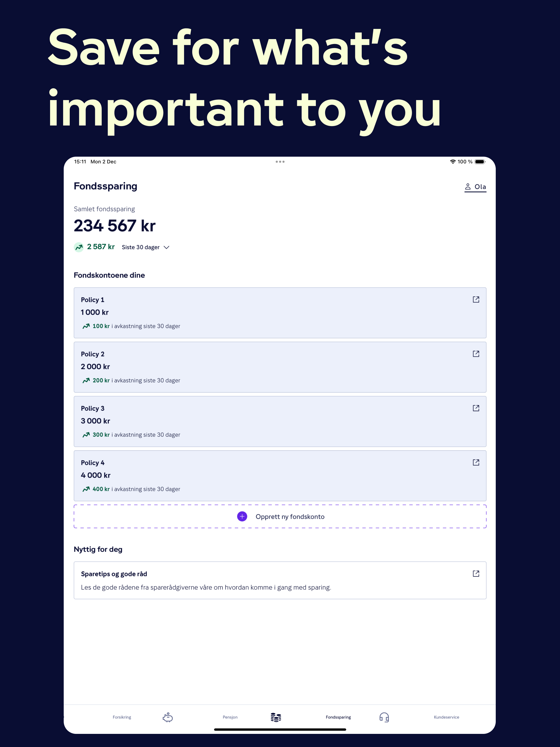Open Policy 1 via its external link icon
The image size is (560, 747).
click(476, 299)
